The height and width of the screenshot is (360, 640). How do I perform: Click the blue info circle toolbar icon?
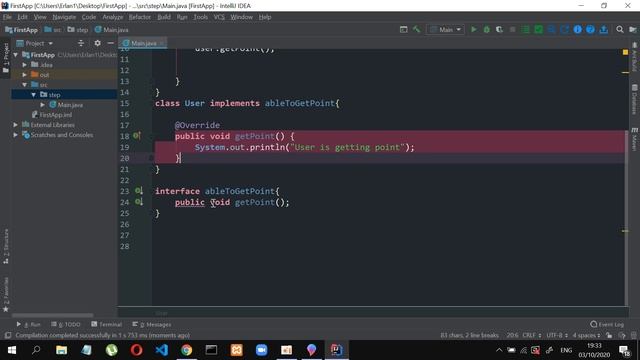[x=578, y=29]
